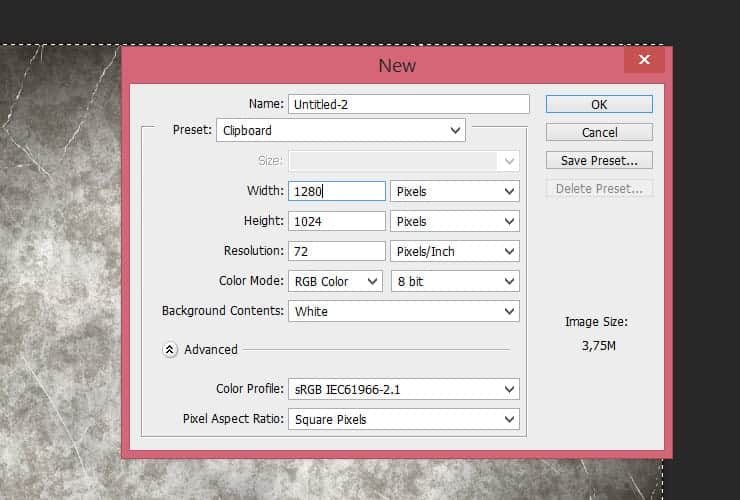This screenshot has width=740, height=500.
Task: Click the greyed-out Delete Preset... button
Action: pyautogui.click(x=599, y=188)
